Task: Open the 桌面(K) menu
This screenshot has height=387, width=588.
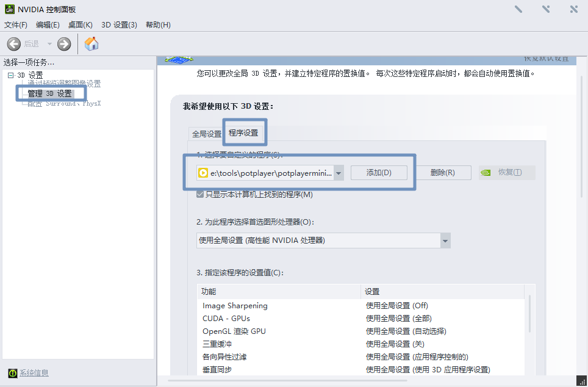Action: tap(81, 25)
